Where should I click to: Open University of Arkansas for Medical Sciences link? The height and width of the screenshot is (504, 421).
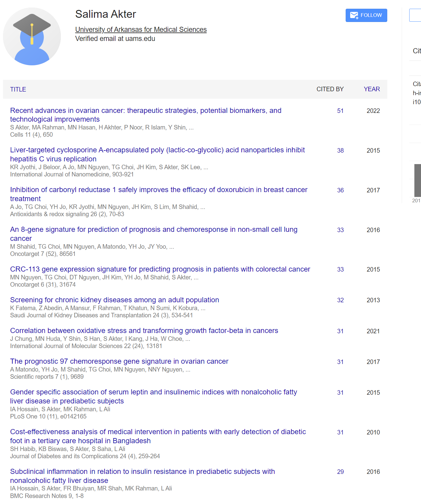141,30
